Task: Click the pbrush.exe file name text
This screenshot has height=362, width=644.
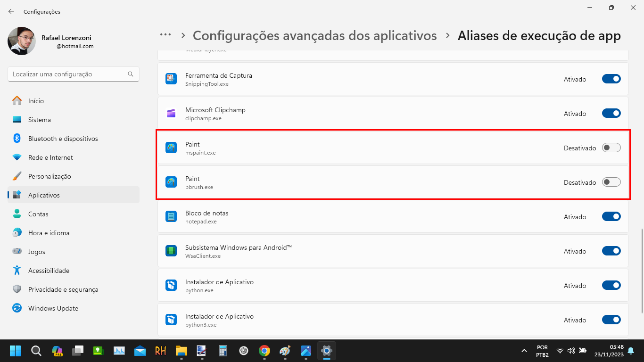Action: 199,187
